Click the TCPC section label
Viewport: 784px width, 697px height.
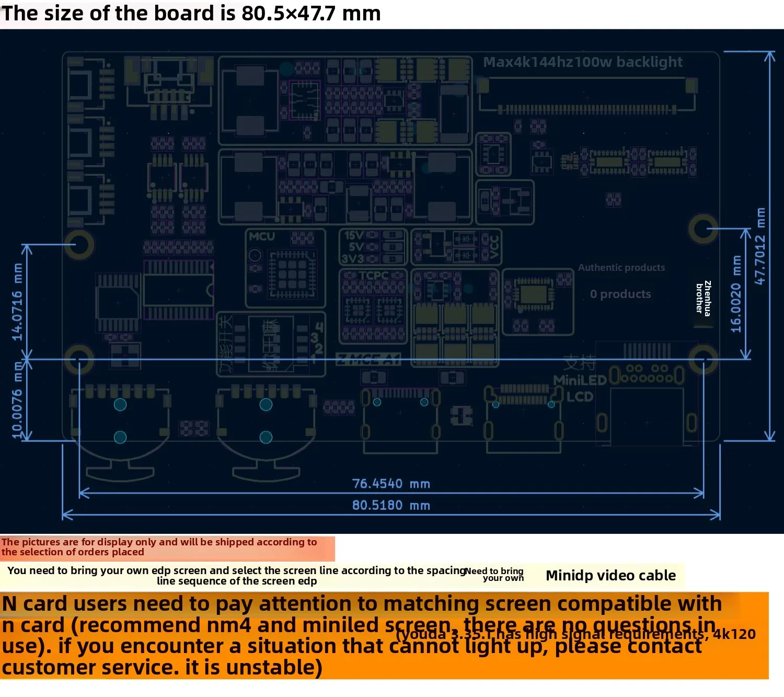pos(373,276)
